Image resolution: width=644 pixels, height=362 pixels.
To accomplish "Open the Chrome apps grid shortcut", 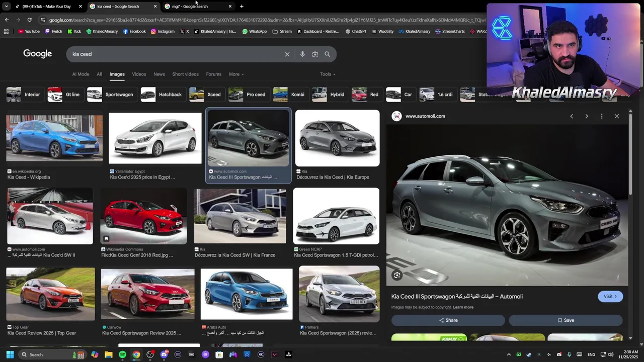I will tap(6, 31).
